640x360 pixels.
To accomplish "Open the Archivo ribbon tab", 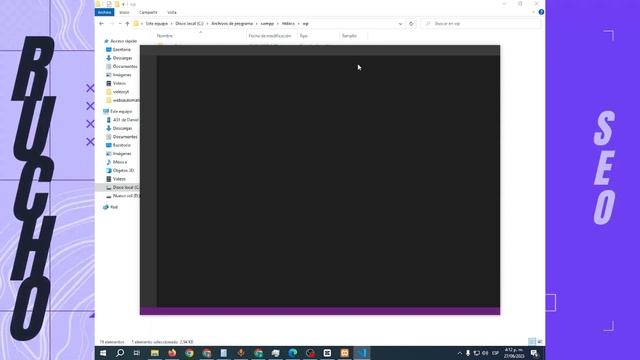I will pos(104,12).
